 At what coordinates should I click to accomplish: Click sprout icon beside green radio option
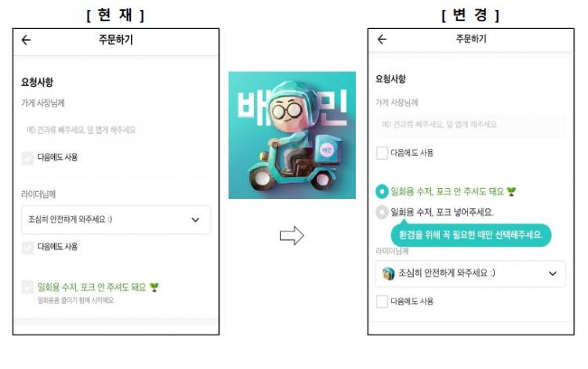click(511, 192)
